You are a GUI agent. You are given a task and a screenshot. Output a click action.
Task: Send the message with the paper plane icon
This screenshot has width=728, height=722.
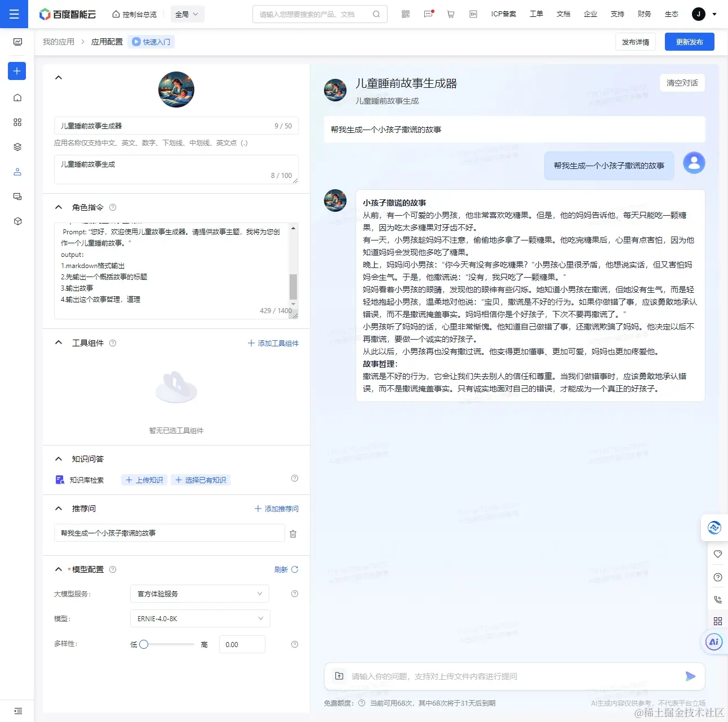pyautogui.click(x=690, y=676)
